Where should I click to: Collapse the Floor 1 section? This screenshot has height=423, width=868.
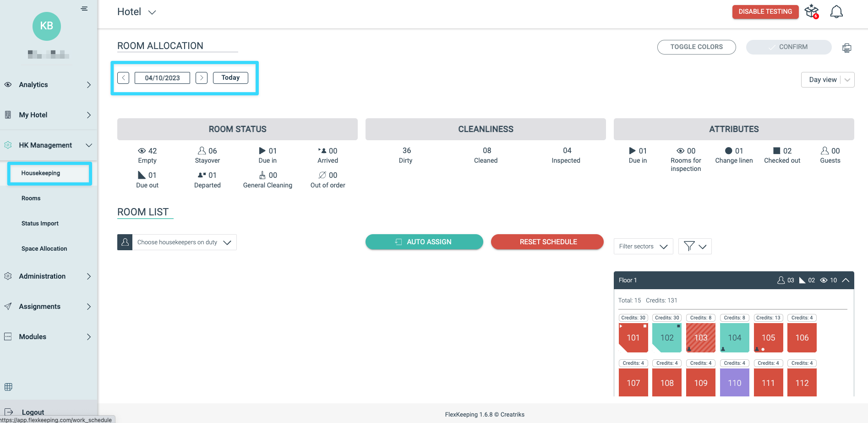(x=846, y=280)
